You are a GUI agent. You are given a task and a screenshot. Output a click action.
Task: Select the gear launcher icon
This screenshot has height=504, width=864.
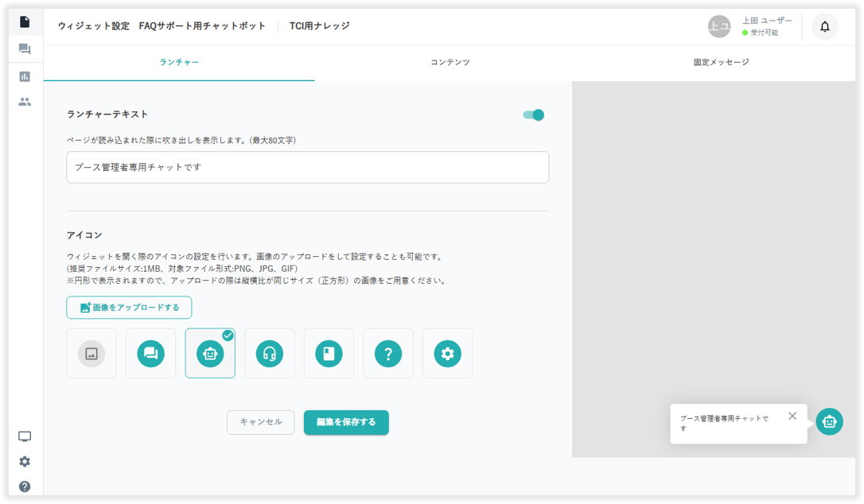pos(447,354)
